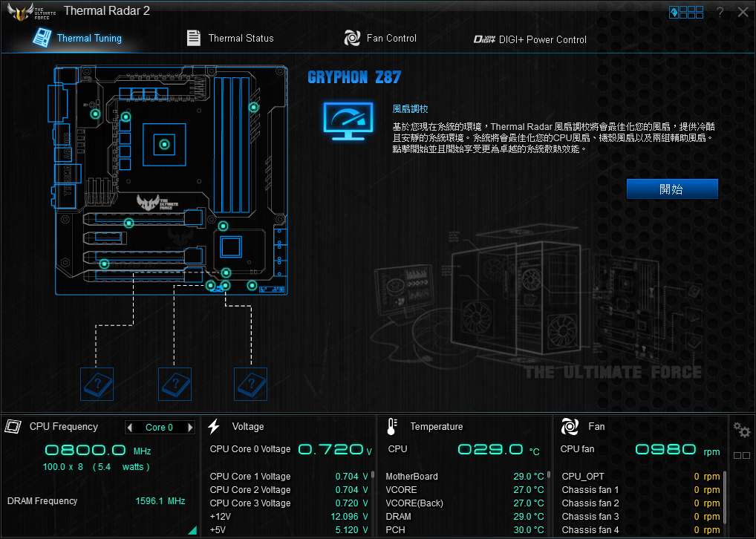The image size is (756, 539).
Task: Select the CPU center sensor point
Action: point(165,144)
